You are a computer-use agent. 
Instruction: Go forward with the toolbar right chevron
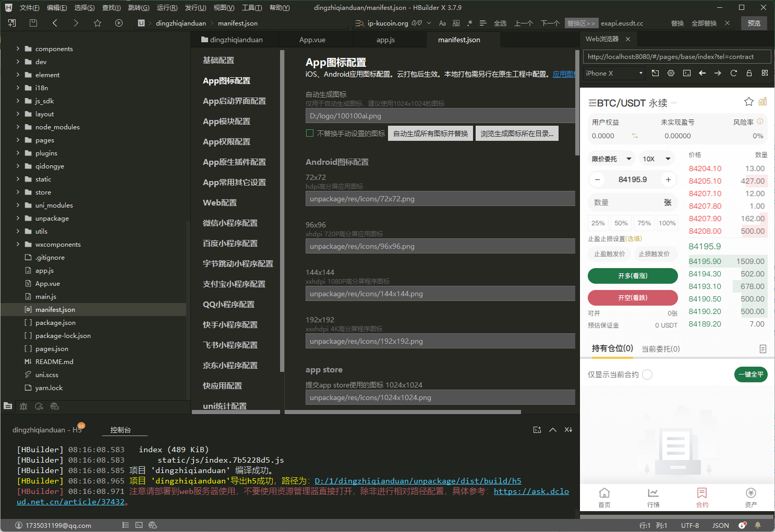point(76,23)
